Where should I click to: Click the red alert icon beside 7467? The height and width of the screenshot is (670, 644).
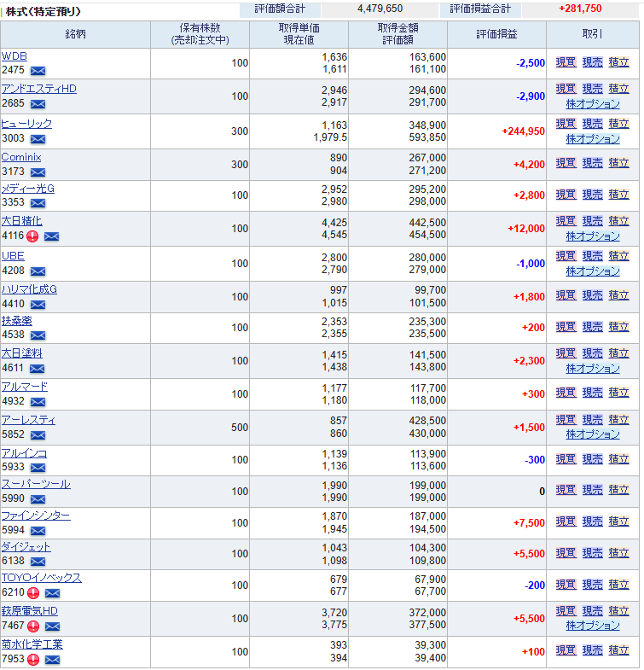pos(33,627)
